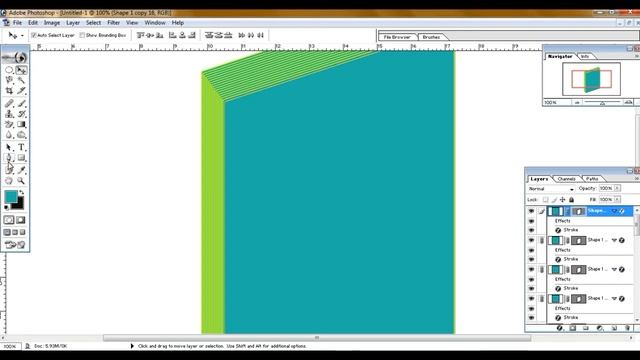Select the Eraser tool
This screenshot has height=360, width=640.
click(x=9, y=124)
